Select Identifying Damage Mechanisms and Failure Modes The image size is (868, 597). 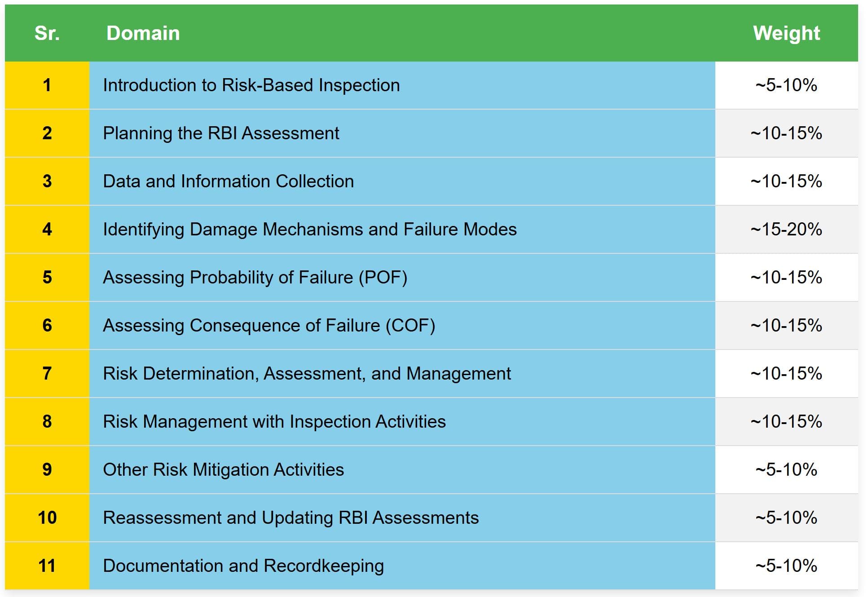click(310, 230)
